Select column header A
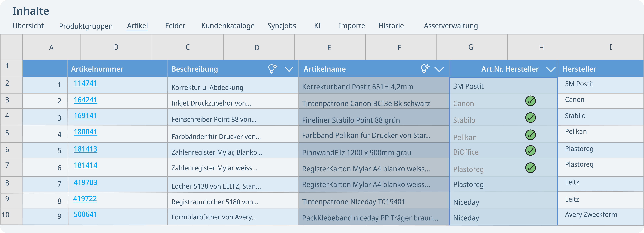This screenshot has width=644, height=233. (x=51, y=47)
